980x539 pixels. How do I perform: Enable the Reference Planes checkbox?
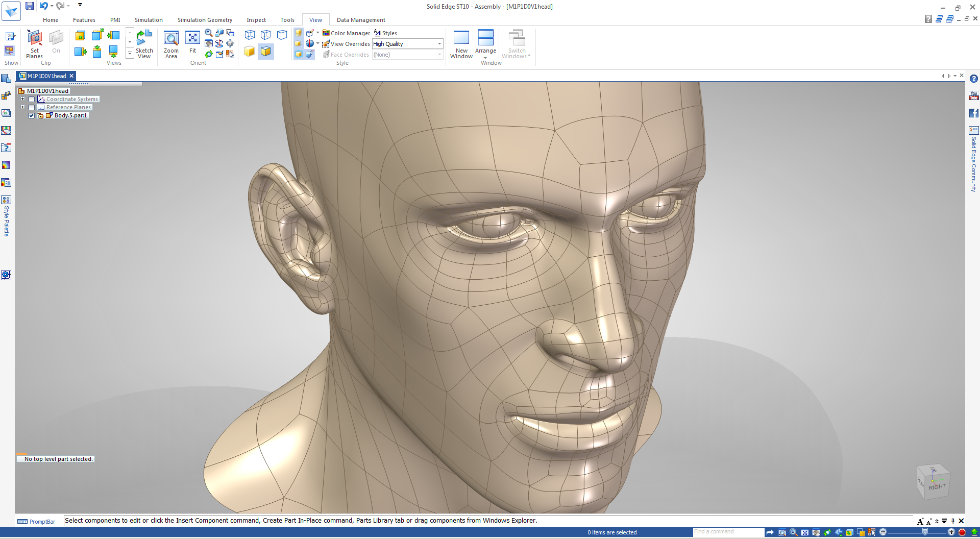pyautogui.click(x=31, y=107)
